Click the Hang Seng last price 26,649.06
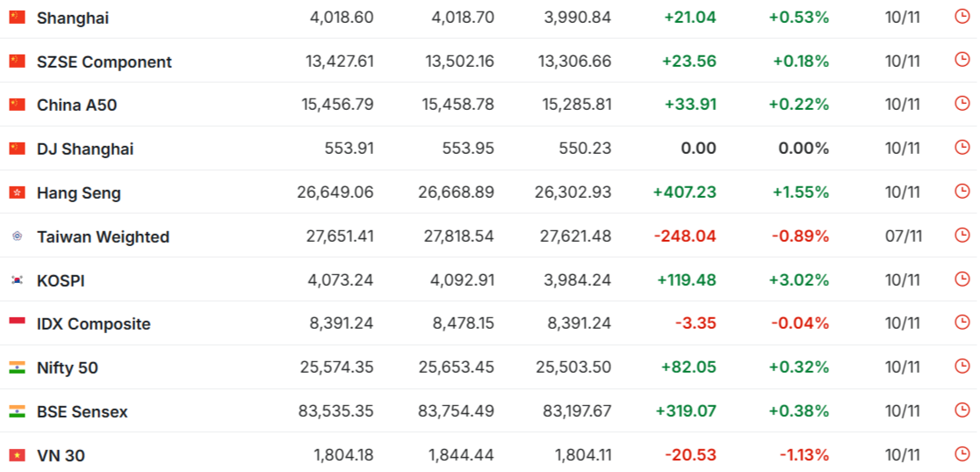Screen dimensions: 980x472 point(337,192)
